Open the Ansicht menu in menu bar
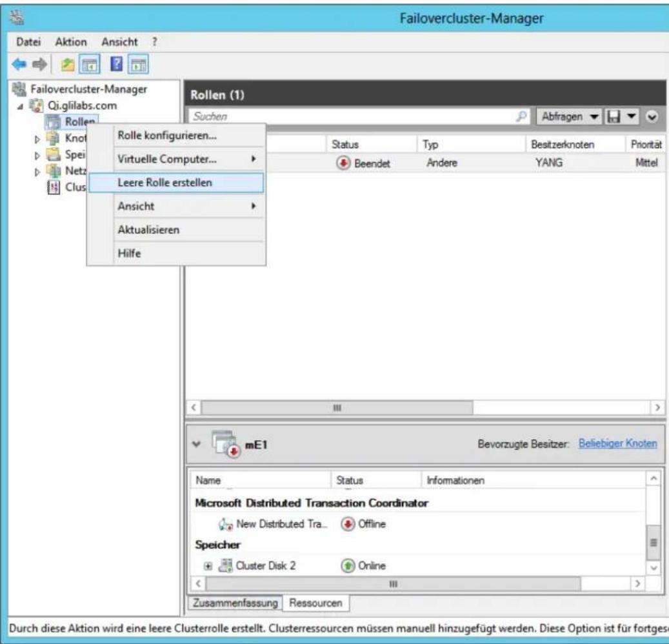 point(119,42)
